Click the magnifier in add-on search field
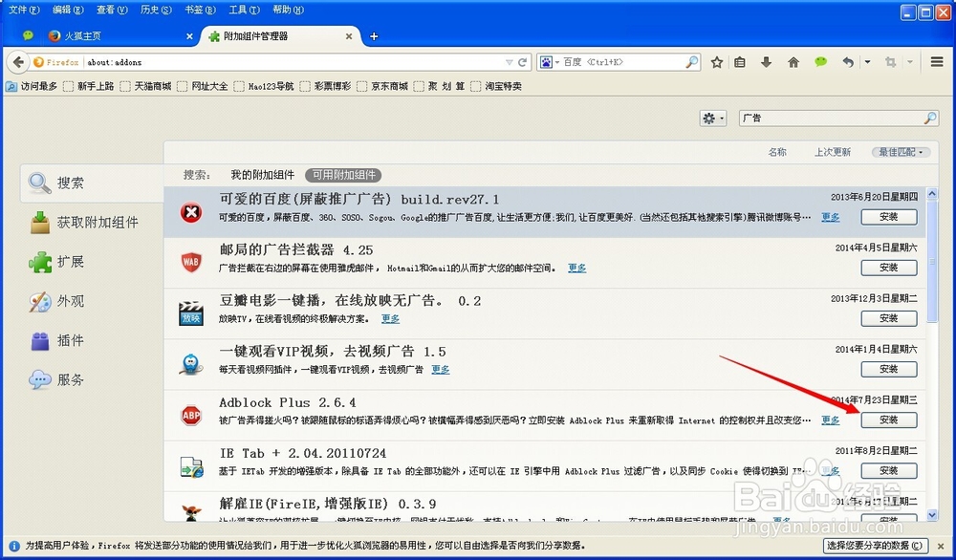956x560 pixels. [930, 118]
